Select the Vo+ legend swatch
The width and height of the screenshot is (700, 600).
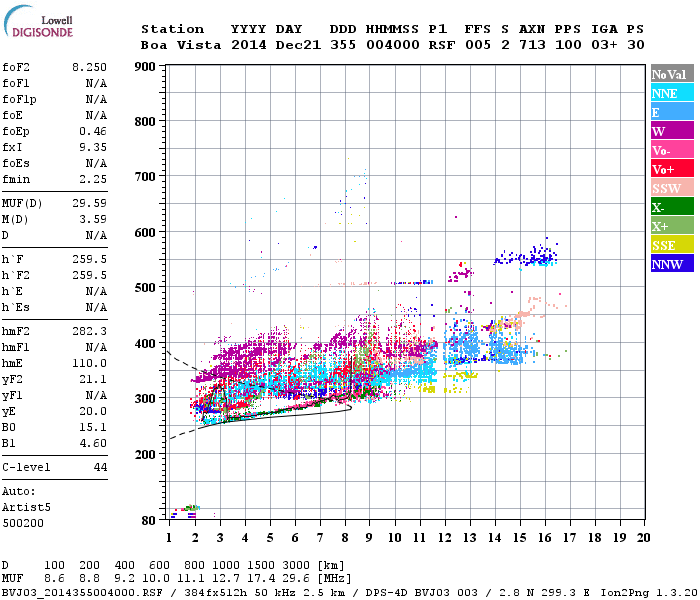(x=672, y=169)
